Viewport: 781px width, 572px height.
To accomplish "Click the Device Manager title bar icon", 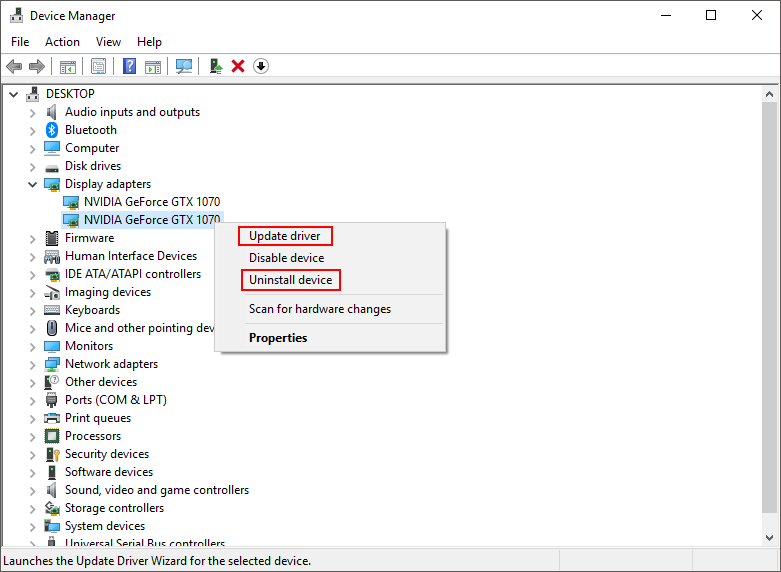I will click(x=16, y=15).
